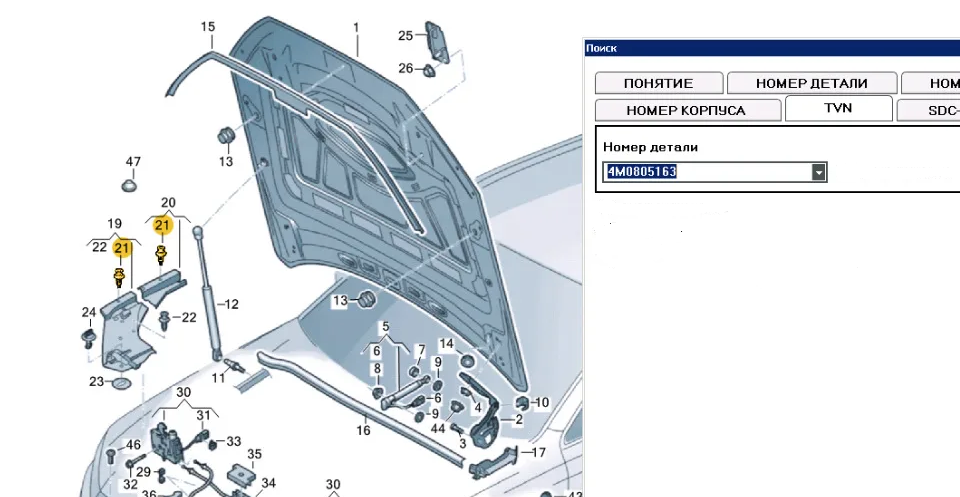
Task: Select callout 17 near the hinge bracket
Action: coord(539,451)
